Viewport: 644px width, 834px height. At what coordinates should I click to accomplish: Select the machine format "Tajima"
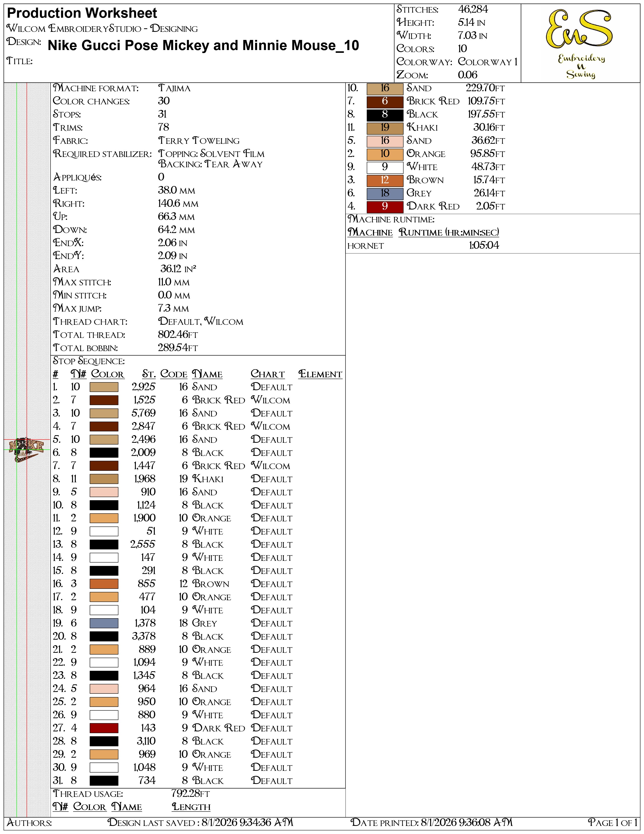tap(174, 88)
